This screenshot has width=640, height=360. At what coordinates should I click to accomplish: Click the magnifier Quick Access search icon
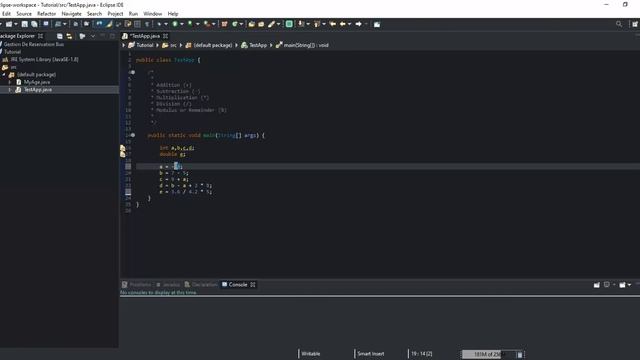pos(619,24)
